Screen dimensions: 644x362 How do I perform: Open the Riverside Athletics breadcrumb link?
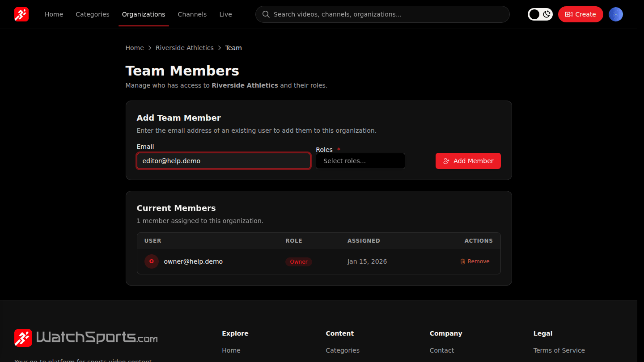pos(185,48)
